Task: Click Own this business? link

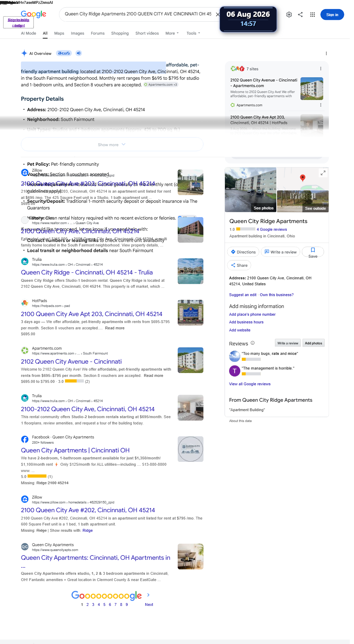Action: (277, 295)
